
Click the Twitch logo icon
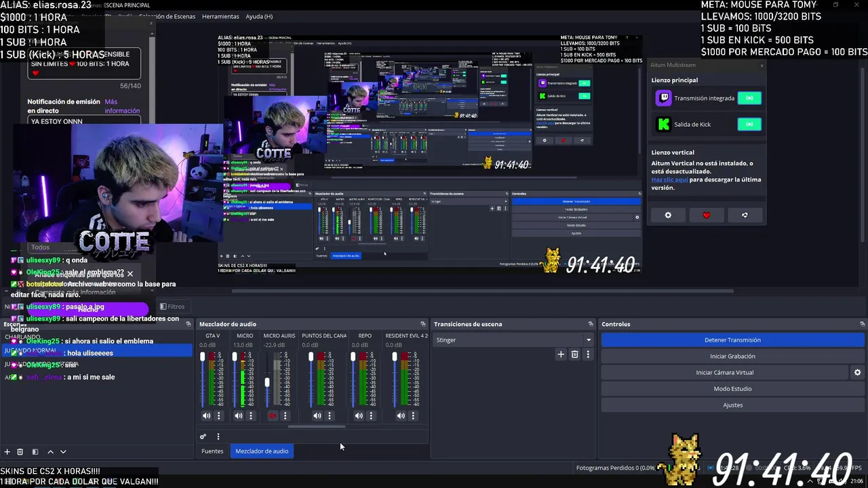click(664, 98)
